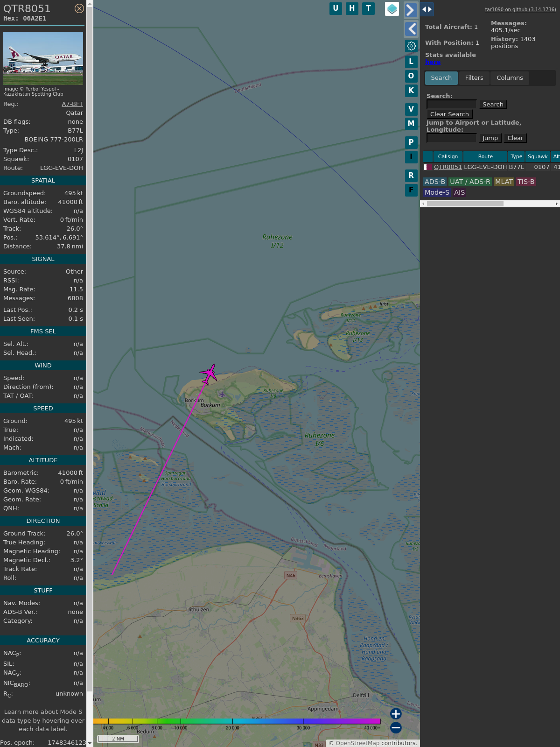
Task: Switch to the Search tab
Action: click(441, 78)
